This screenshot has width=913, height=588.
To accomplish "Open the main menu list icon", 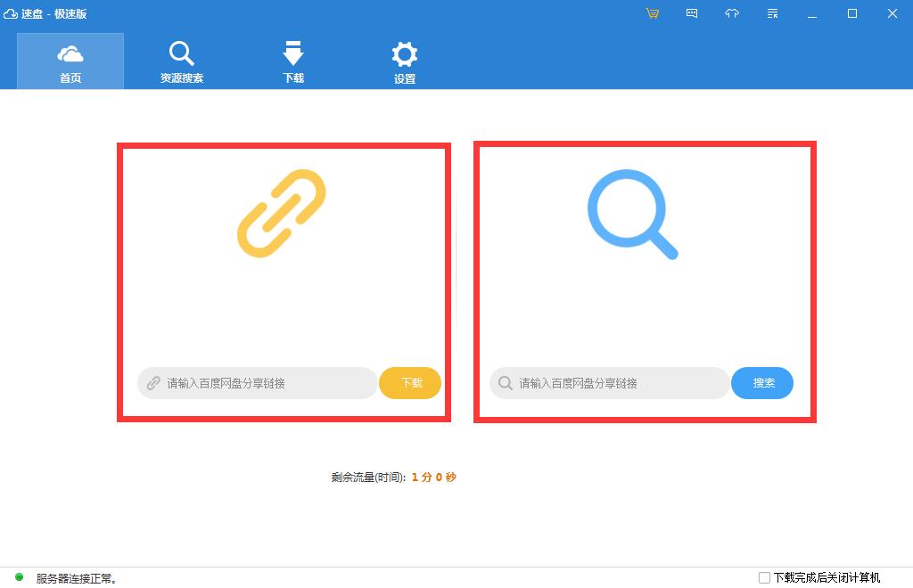I will coord(772,13).
